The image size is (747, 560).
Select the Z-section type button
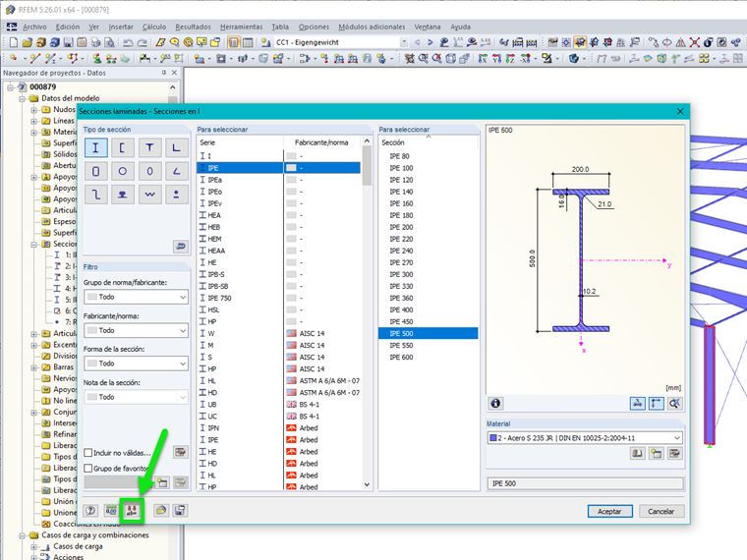pos(95,195)
